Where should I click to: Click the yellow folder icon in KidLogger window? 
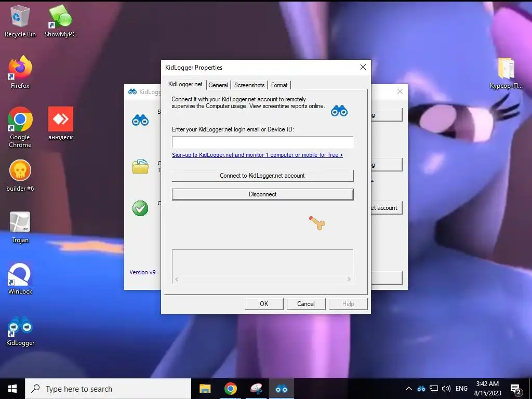[140, 166]
